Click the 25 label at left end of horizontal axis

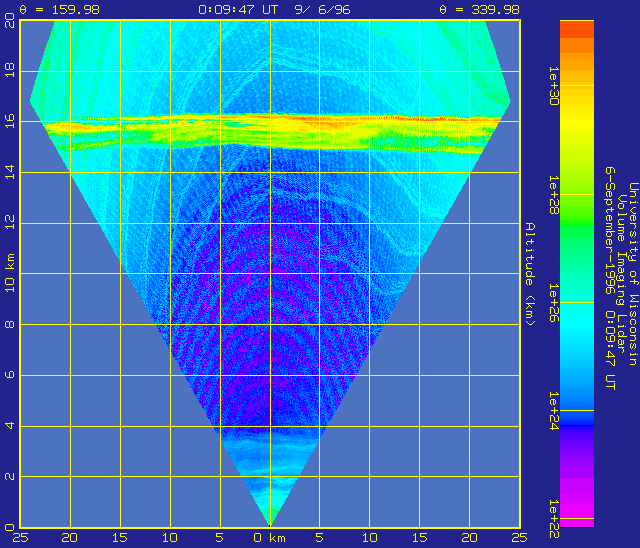(x=20, y=538)
